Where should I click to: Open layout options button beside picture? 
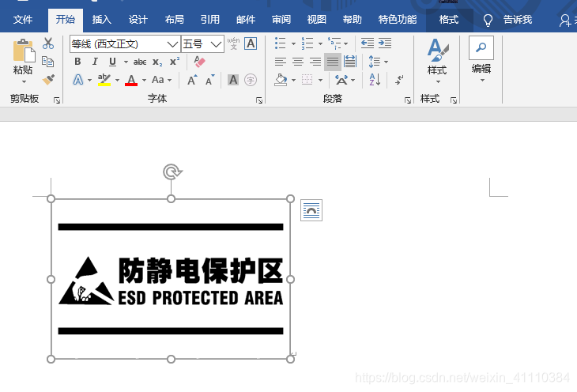pos(311,210)
